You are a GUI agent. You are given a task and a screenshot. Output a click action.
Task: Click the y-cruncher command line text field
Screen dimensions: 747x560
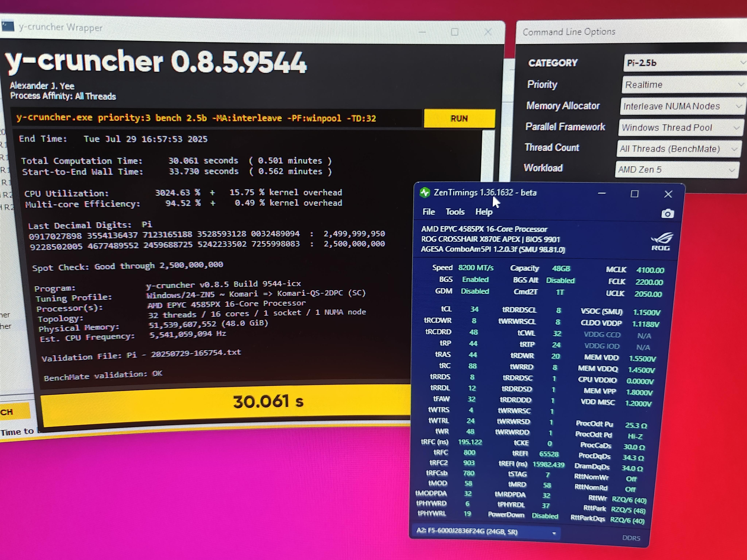(216, 118)
